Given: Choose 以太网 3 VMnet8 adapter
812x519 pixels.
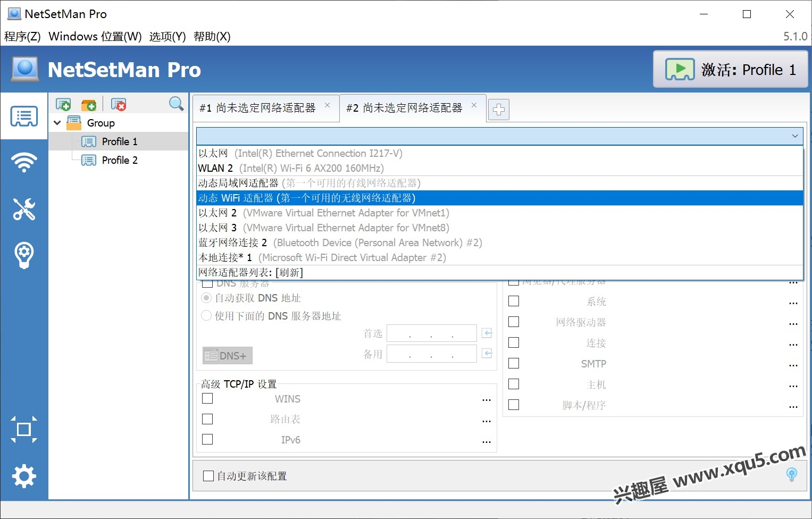Looking at the screenshot, I should pyautogui.click(x=499, y=228).
